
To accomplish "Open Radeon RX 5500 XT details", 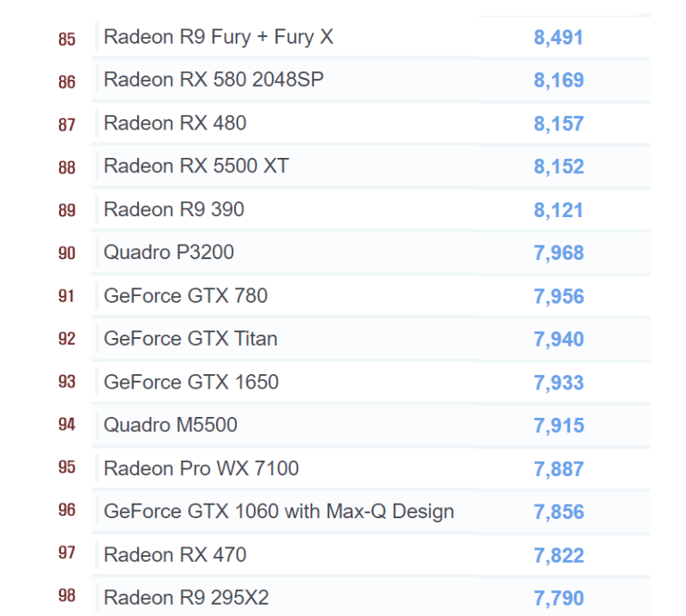I will click(196, 166).
